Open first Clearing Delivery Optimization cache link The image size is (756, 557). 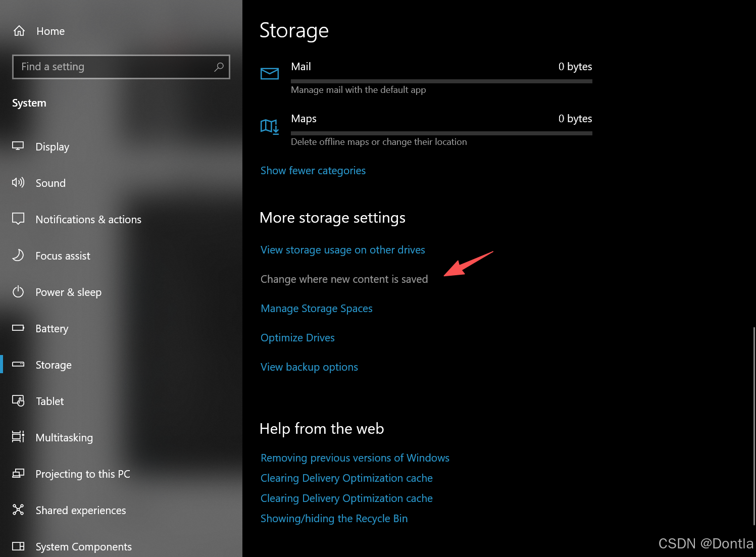pos(346,478)
